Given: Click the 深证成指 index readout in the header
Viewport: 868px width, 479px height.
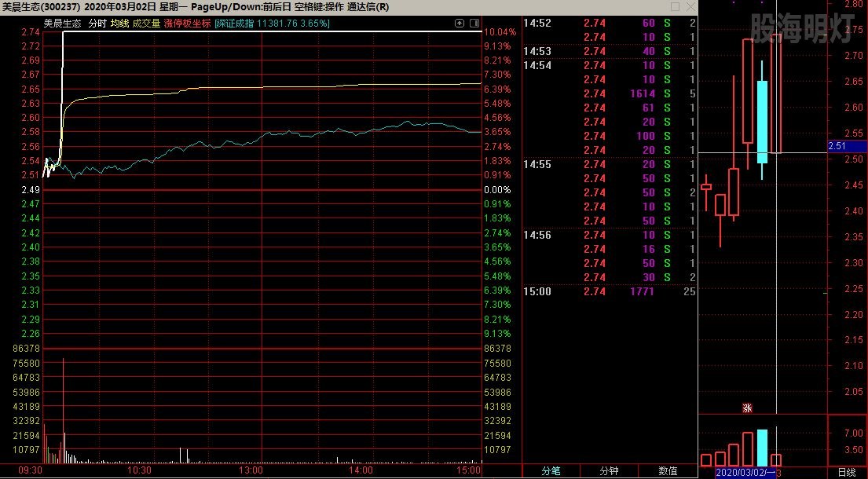Looking at the screenshot, I should (x=272, y=24).
